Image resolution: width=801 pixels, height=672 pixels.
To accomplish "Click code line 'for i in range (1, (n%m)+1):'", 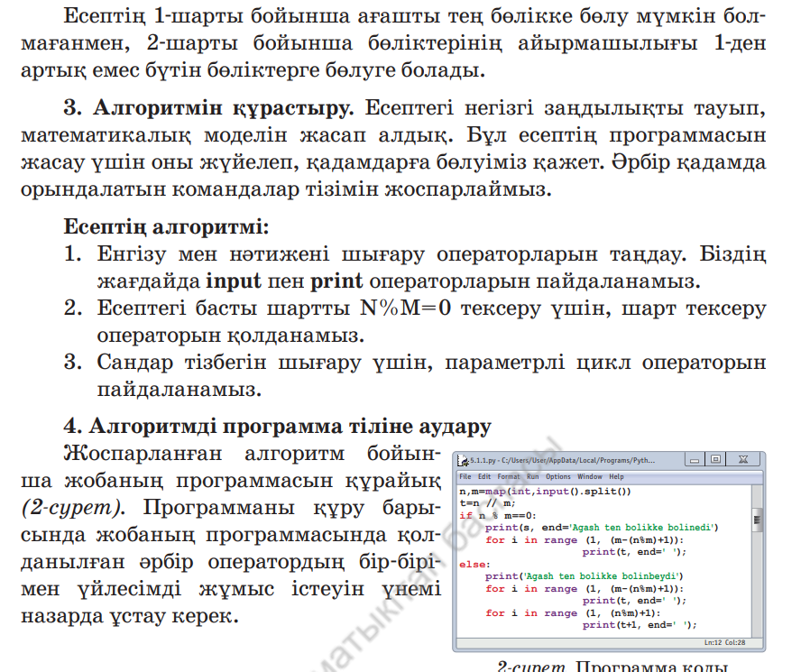I will (x=573, y=613).
